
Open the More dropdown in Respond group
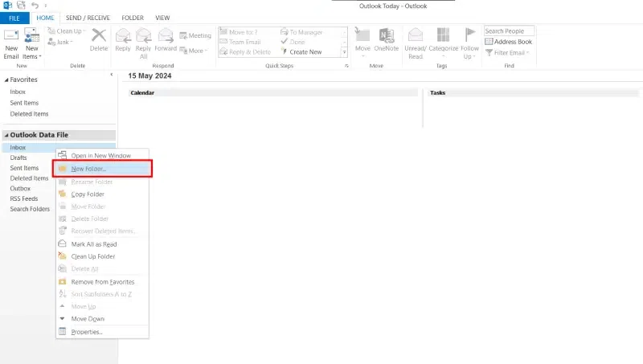pos(193,51)
